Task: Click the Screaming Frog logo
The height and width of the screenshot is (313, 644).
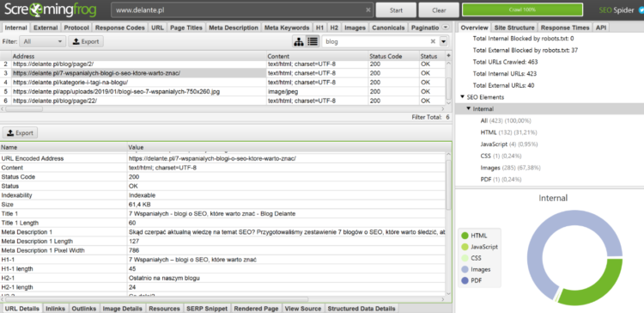Action: click(x=51, y=9)
